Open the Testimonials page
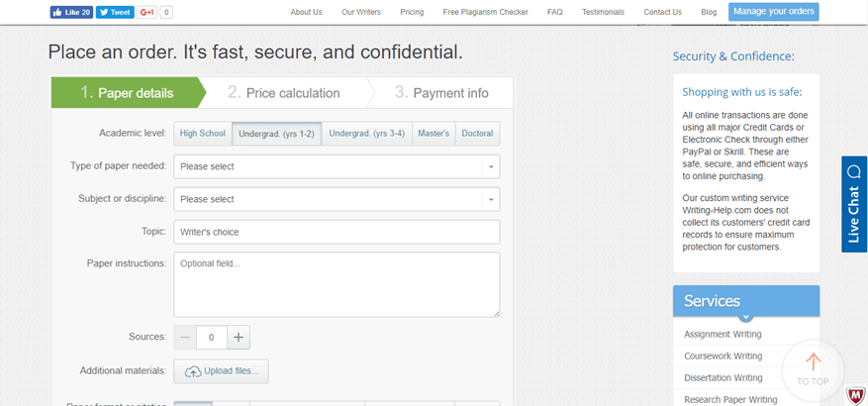 pos(603,12)
